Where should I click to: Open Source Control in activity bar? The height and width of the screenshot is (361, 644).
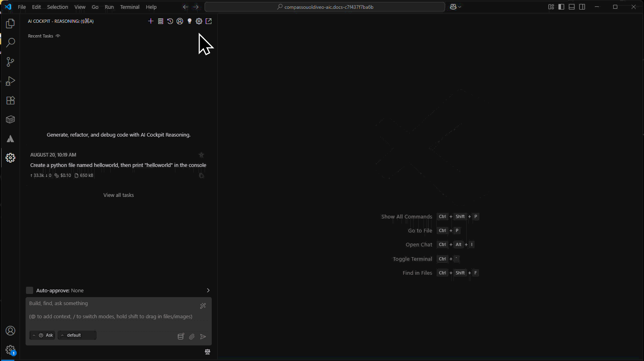(x=10, y=62)
